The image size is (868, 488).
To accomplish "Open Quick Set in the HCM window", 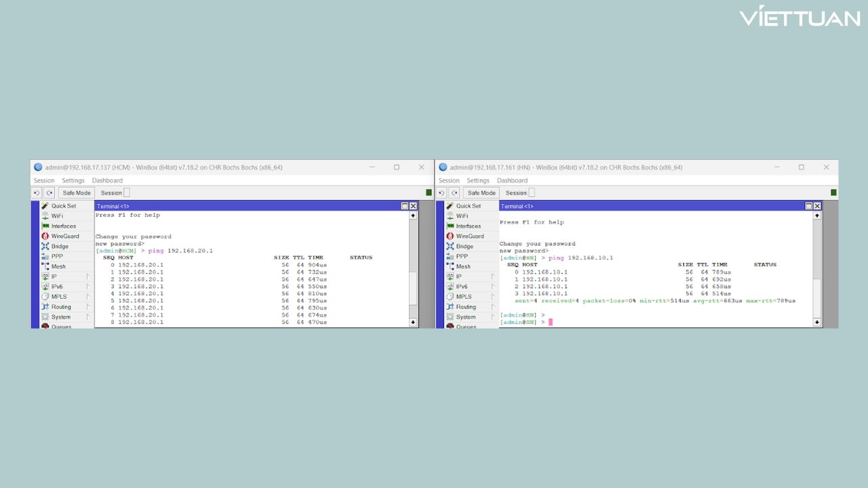I will click(x=63, y=206).
